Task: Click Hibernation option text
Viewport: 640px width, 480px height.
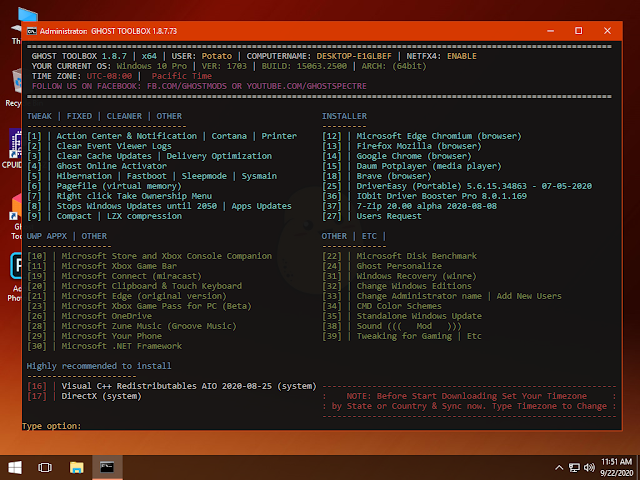Action: point(84,176)
